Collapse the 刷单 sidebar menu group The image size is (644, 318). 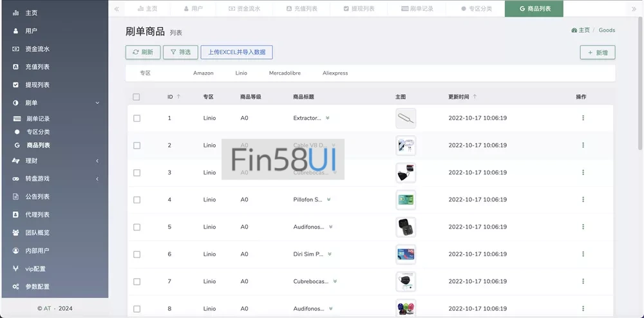click(x=97, y=103)
